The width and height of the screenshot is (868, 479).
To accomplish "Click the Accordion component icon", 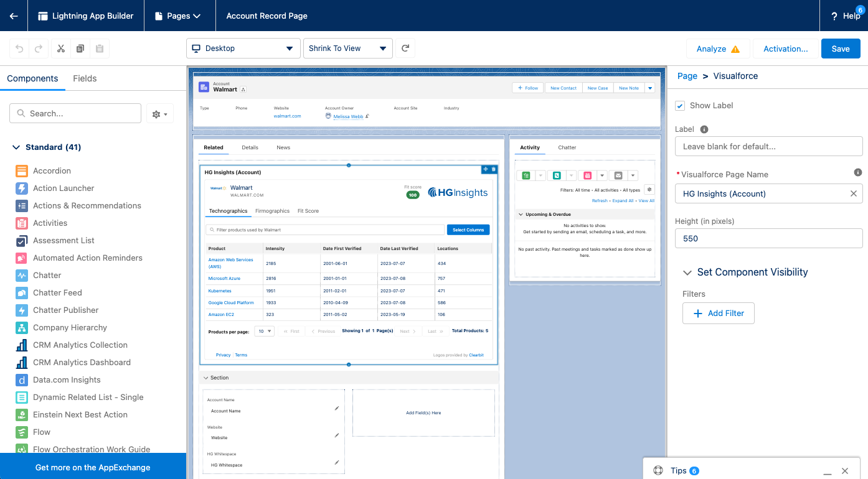I will [x=22, y=171].
